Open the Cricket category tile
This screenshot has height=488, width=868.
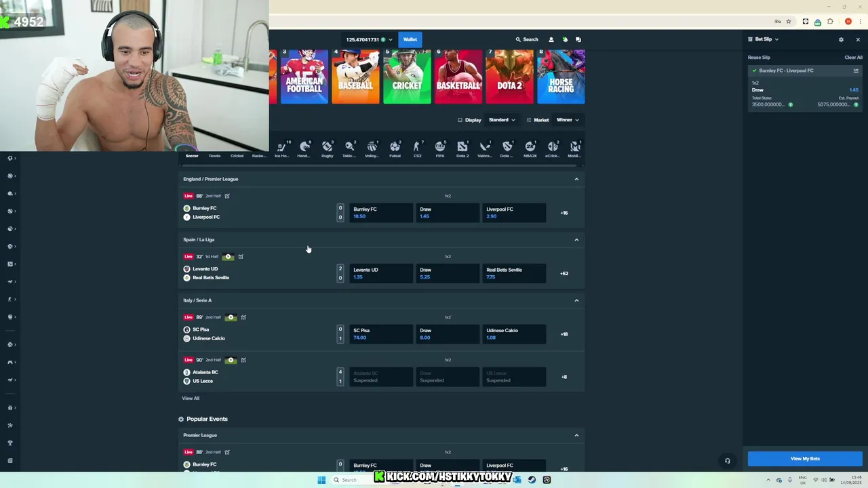coord(407,76)
